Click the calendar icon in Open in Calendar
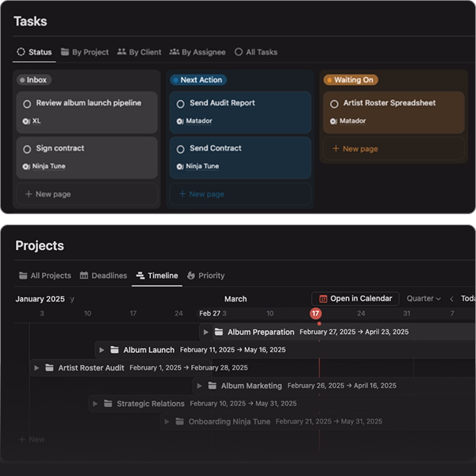 323,299
